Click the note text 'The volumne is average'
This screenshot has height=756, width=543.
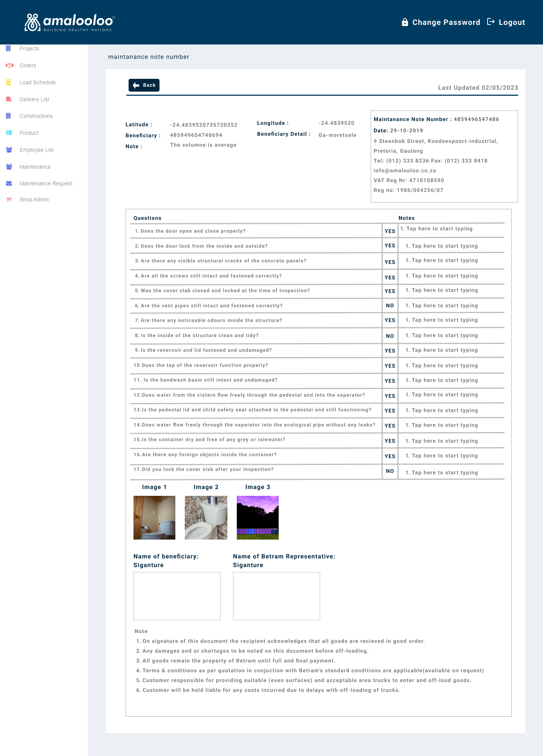[203, 145]
